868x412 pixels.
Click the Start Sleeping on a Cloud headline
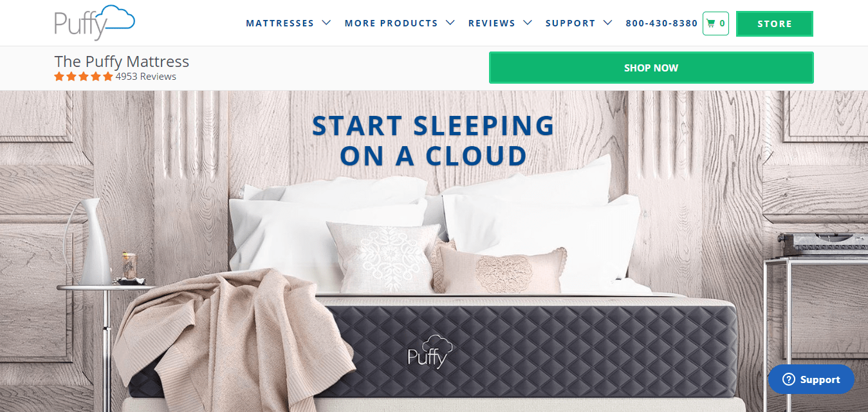(x=433, y=140)
